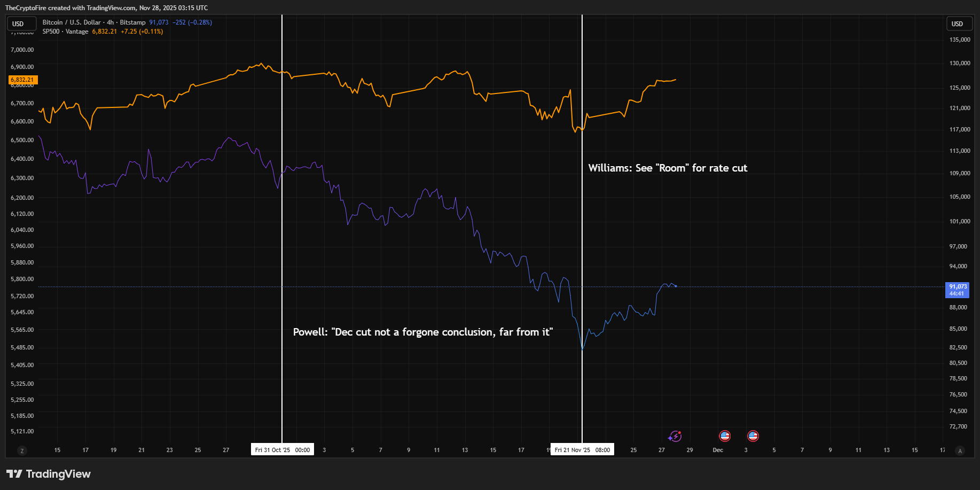Toggle the right USD price scale unit
Image resolution: width=980 pixels, height=490 pixels.
[959, 24]
